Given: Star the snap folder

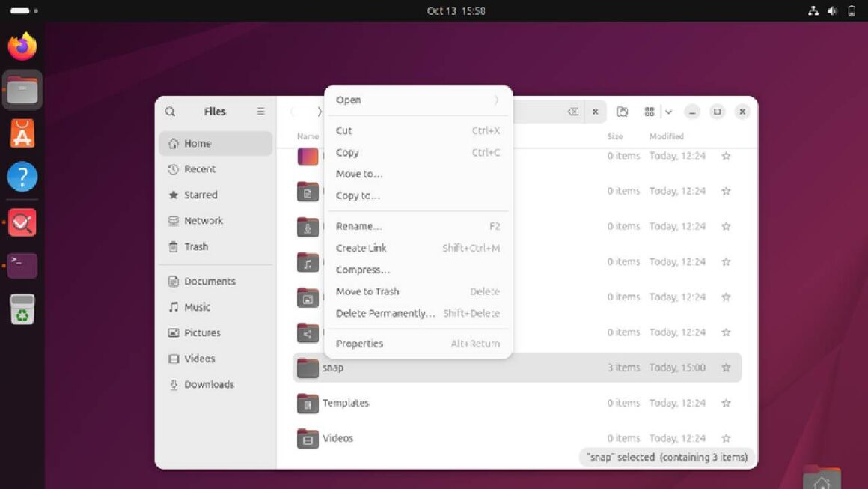Looking at the screenshot, I should click(x=727, y=368).
